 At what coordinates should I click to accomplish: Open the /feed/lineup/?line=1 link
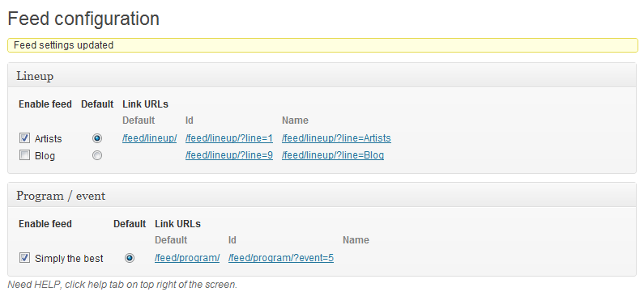click(x=229, y=138)
